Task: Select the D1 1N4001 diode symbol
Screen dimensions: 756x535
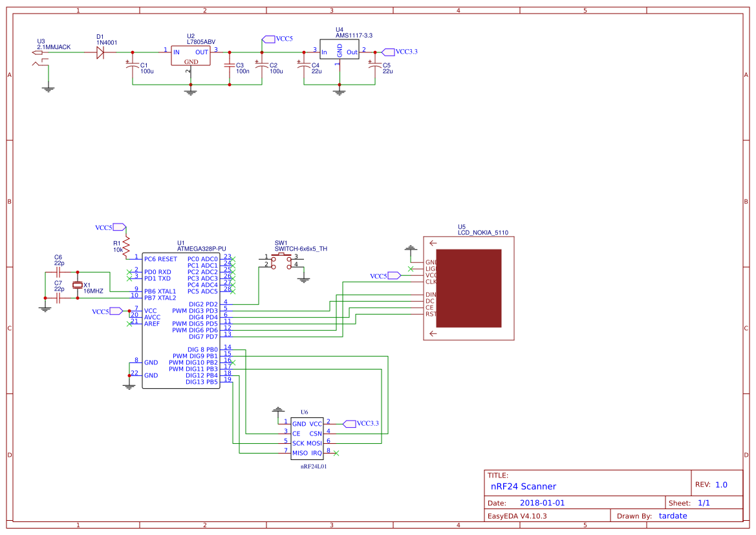Action: click(100, 52)
